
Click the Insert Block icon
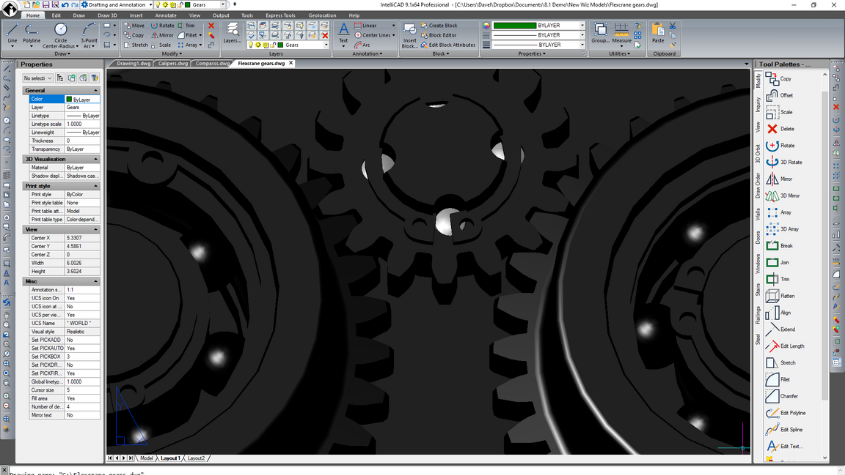point(410,35)
